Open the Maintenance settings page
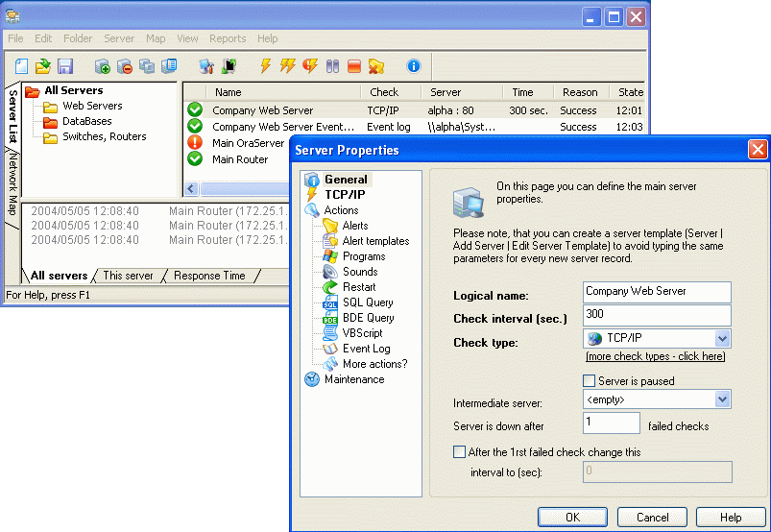Image resolution: width=771 pixels, height=532 pixels. (x=353, y=379)
